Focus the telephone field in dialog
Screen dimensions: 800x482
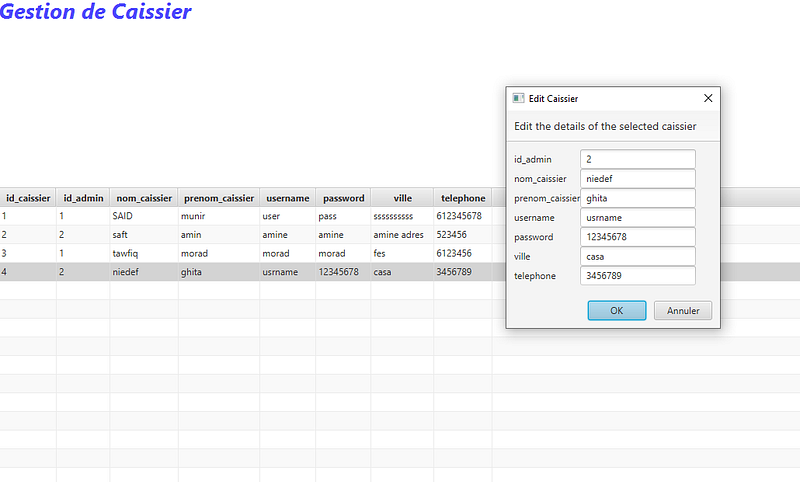(x=638, y=276)
